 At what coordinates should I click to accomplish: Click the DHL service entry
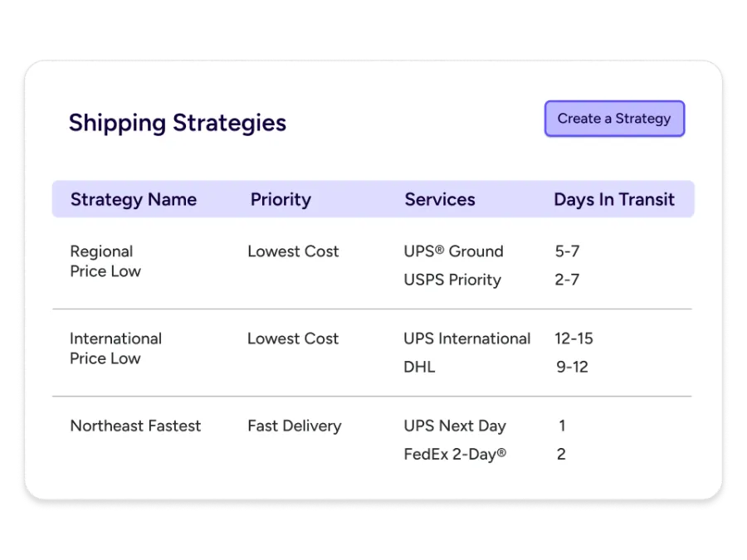tap(419, 367)
